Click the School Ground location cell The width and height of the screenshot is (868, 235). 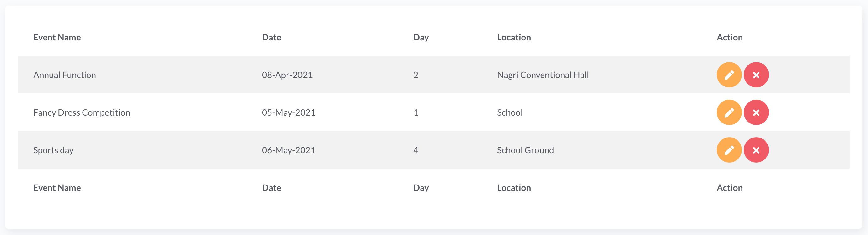click(x=525, y=150)
